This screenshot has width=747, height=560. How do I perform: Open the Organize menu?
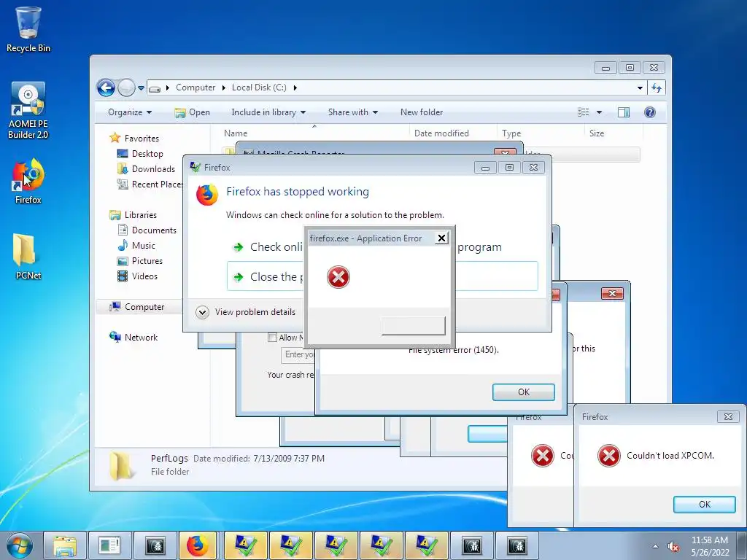(130, 112)
